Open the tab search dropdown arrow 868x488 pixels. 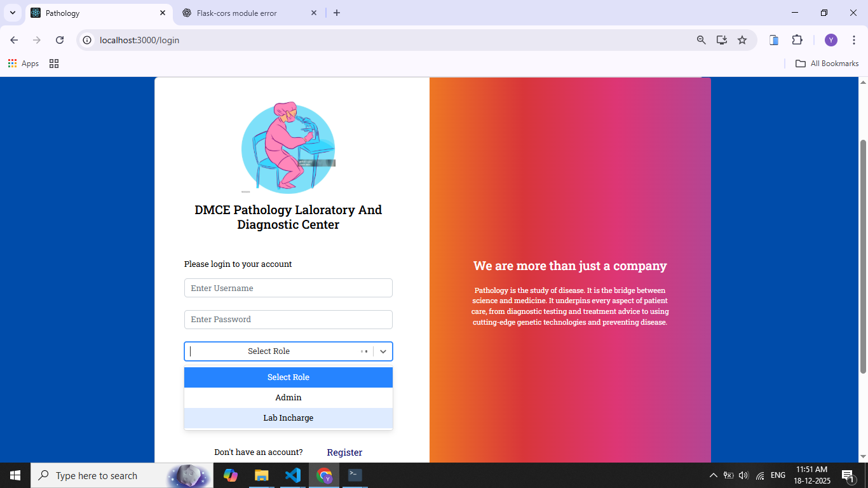point(13,13)
